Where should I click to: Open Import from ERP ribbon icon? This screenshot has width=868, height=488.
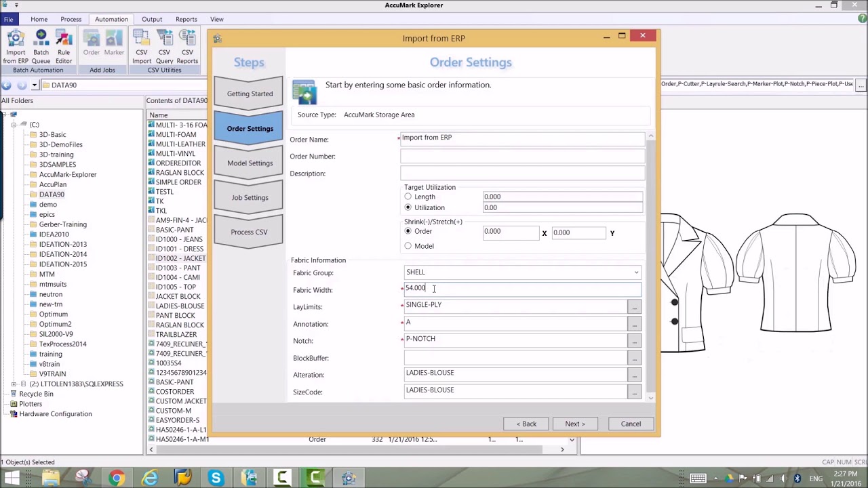coord(16,47)
